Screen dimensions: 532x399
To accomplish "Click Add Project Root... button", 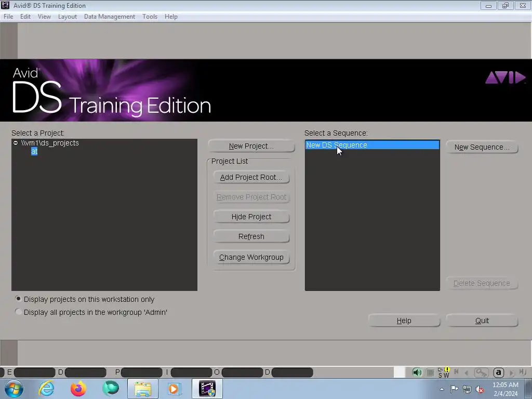I will point(251,177).
